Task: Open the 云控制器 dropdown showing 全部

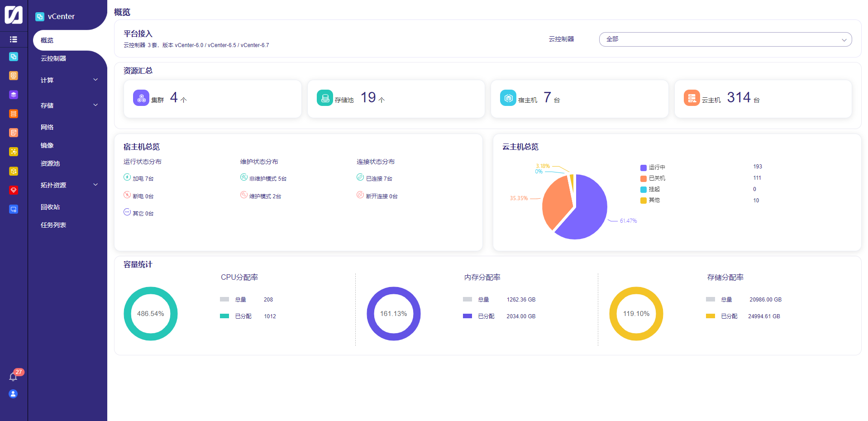Action: (x=725, y=39)
